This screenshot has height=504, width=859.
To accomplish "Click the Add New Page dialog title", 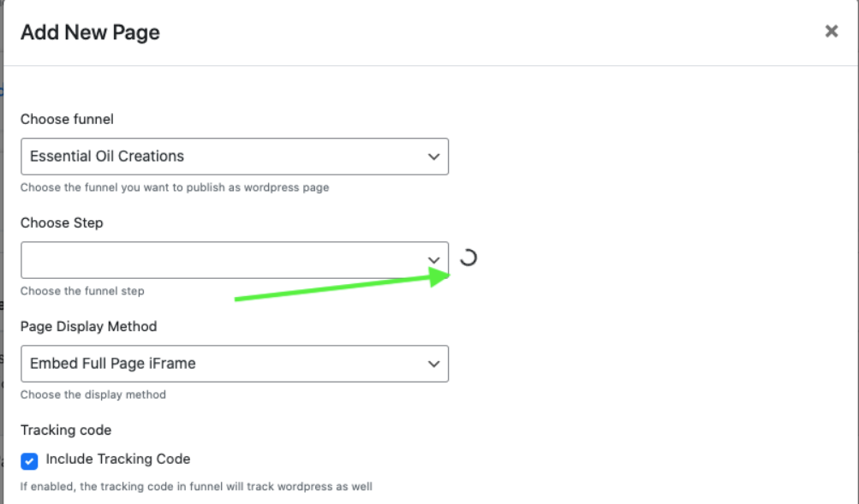I will [90, 33].
